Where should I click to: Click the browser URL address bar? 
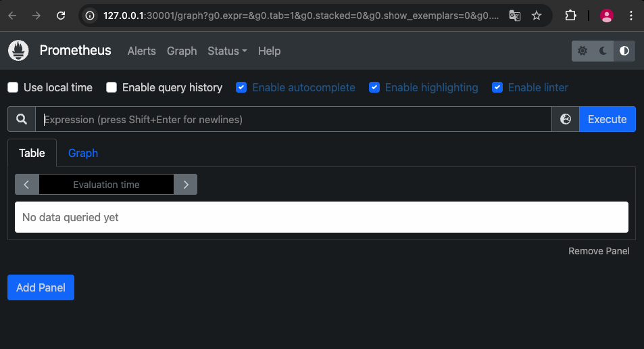pyautogui.click(x=301, y=16)
